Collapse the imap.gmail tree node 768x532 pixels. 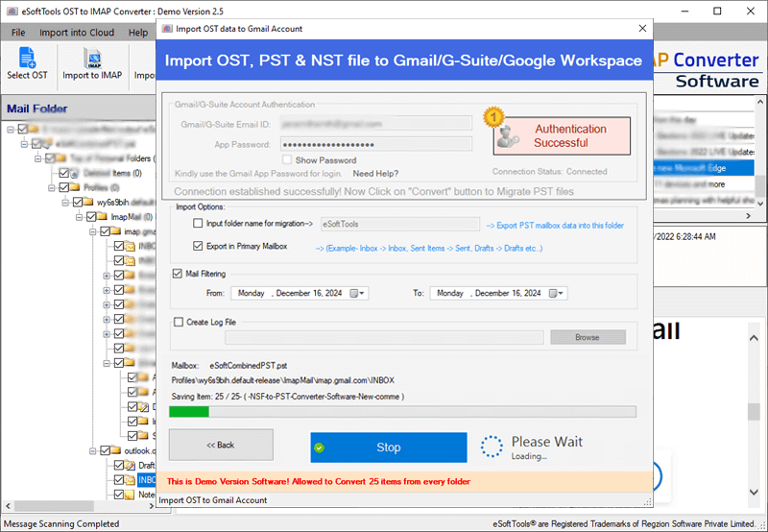tap(92, 231)
